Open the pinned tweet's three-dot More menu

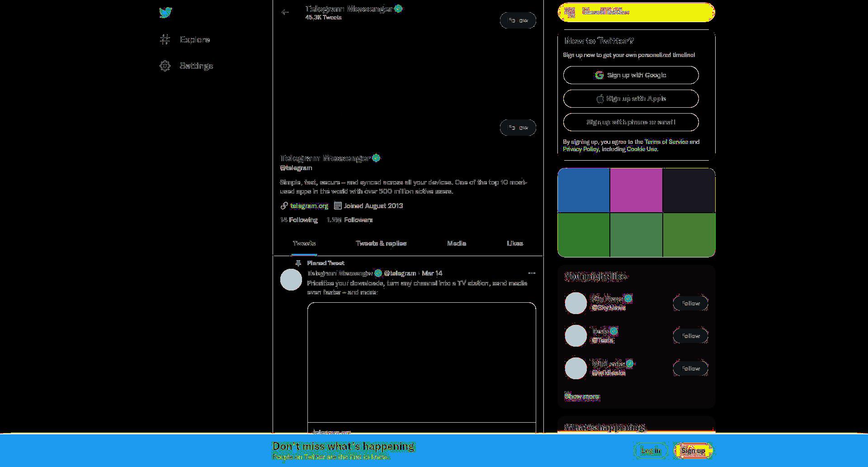[532, 273]
